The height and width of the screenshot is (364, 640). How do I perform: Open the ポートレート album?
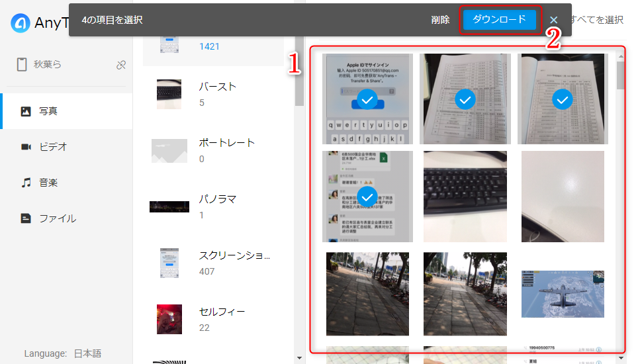point(213,151)
